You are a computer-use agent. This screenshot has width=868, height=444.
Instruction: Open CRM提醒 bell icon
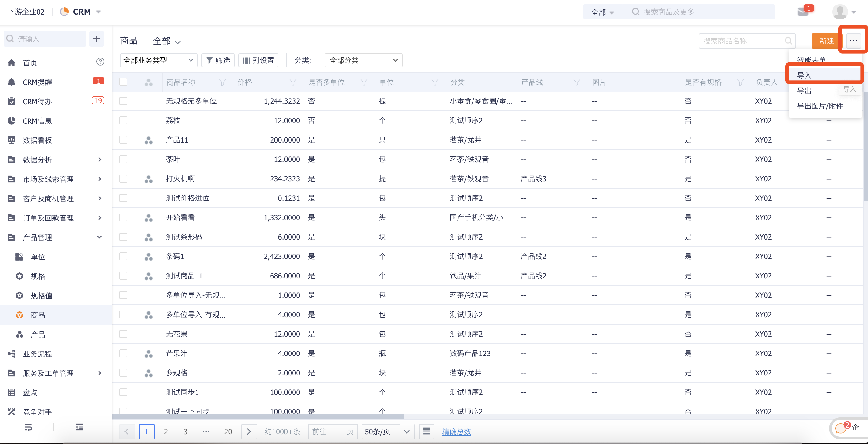[12, 82]
